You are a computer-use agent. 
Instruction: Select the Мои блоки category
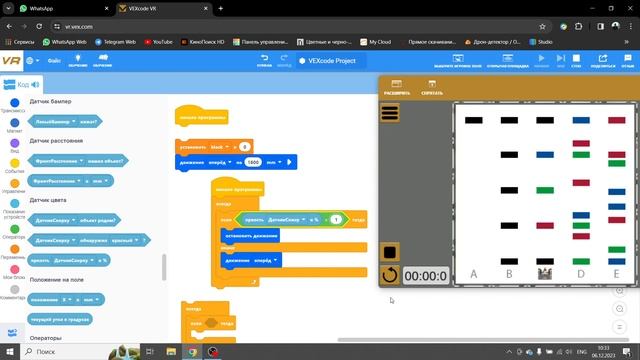[x=14, y=272]
